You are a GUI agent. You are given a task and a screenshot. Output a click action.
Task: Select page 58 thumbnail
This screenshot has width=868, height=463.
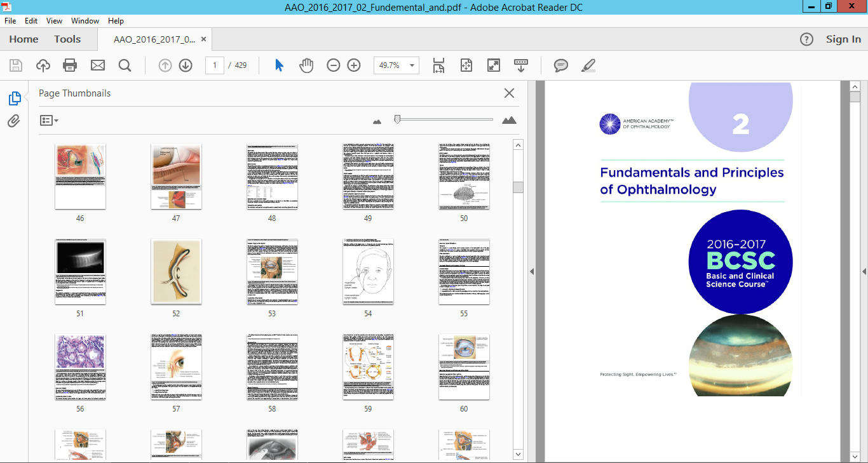point(272,367)
